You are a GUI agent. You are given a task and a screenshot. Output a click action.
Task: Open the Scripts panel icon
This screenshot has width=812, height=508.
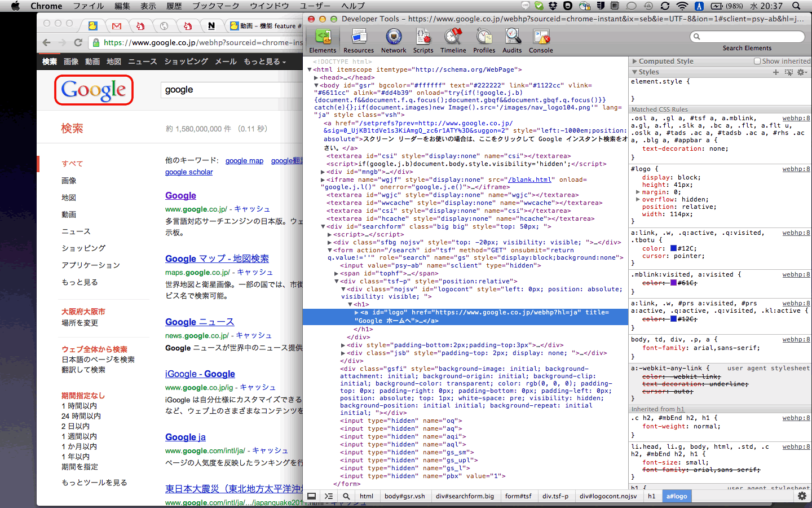(x=423, y=41)
